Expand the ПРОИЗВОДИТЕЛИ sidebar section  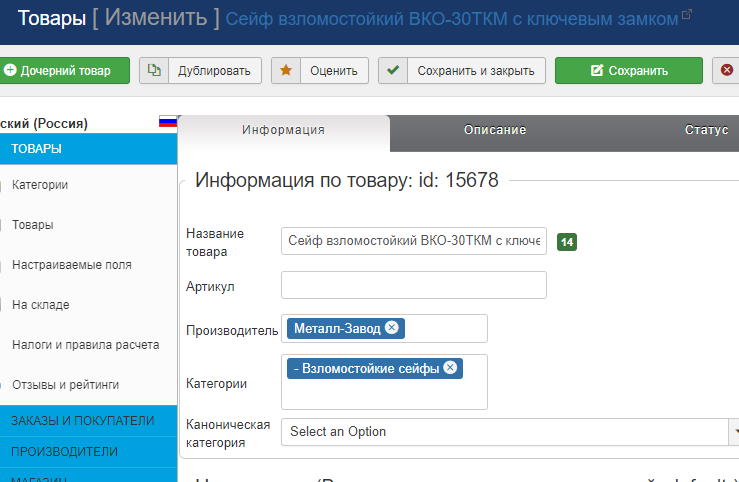[x=89, y=452]
